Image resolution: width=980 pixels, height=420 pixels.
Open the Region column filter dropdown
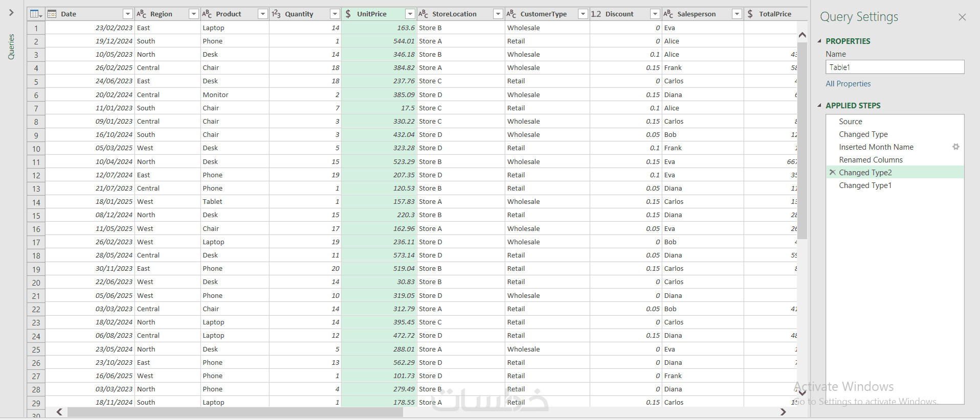click(x=194, y=14)
